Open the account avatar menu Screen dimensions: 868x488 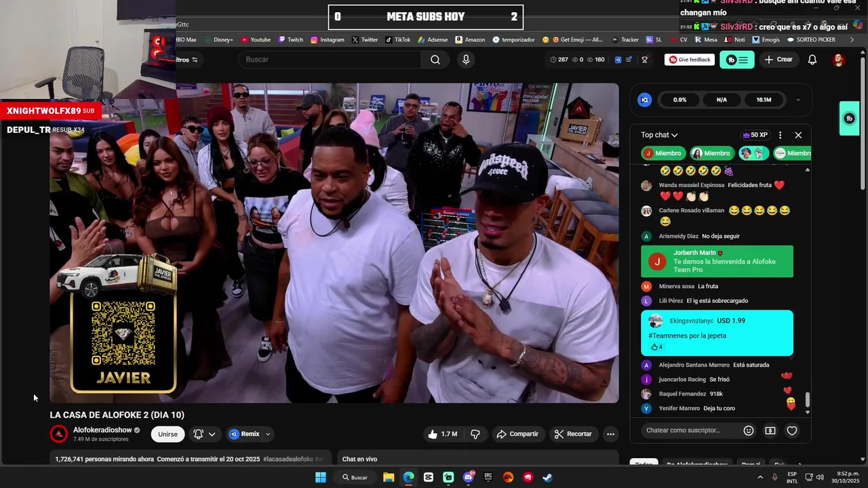[839, 60]
